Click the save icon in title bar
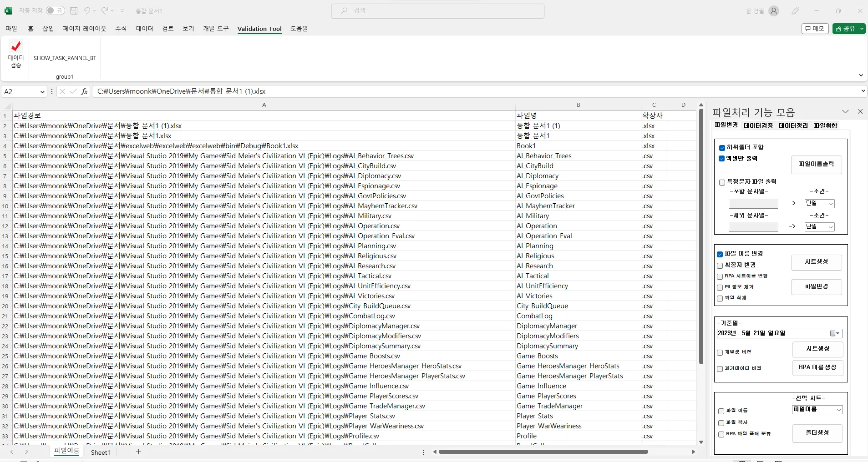 click(74, 10)
